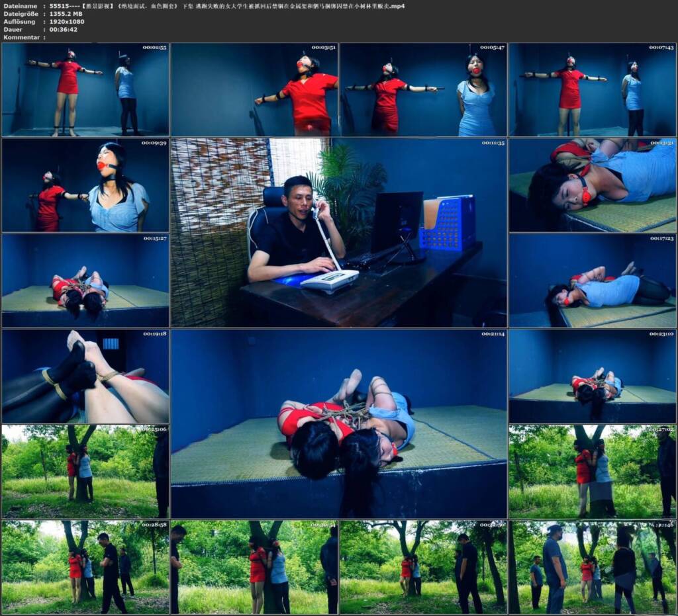678x616 pixels.
Task: Click the empty Kommentar field
Action: tap(87, 37)
